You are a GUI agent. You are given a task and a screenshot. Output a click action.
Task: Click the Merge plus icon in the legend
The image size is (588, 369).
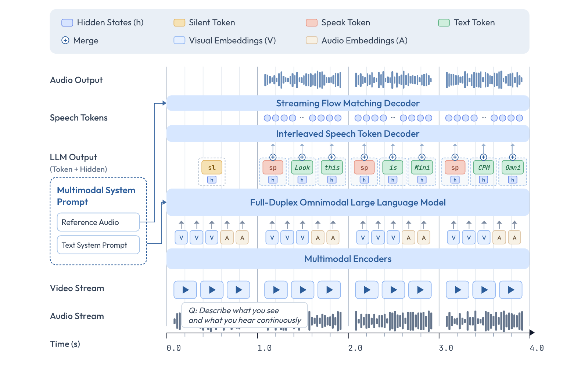65,40
